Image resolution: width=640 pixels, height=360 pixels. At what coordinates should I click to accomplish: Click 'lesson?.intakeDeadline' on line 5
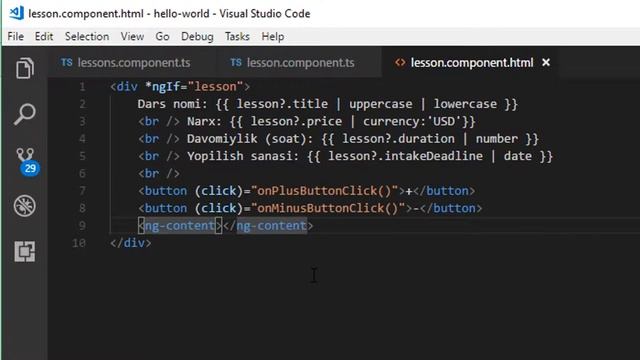coord(405,156)
